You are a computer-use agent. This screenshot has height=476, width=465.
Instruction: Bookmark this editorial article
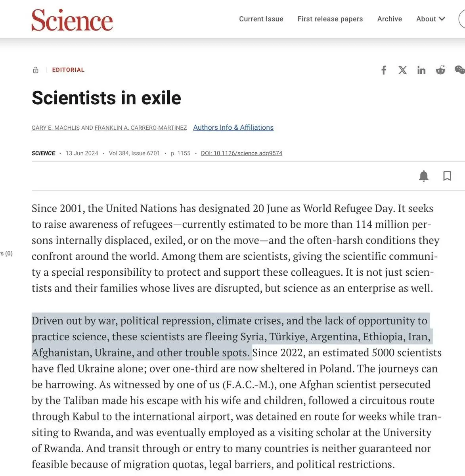[x=447, y=176]
